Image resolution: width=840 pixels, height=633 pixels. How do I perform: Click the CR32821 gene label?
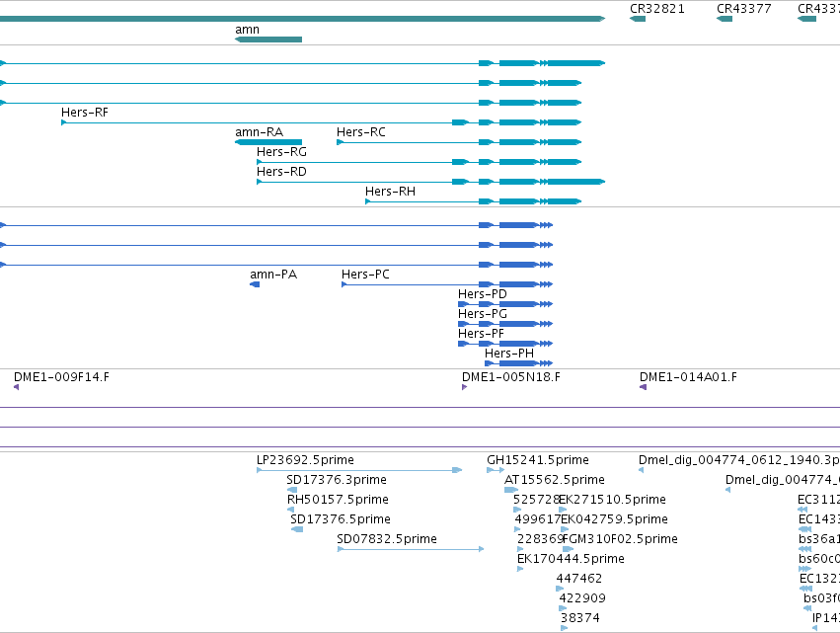click(x=656, y=9)
